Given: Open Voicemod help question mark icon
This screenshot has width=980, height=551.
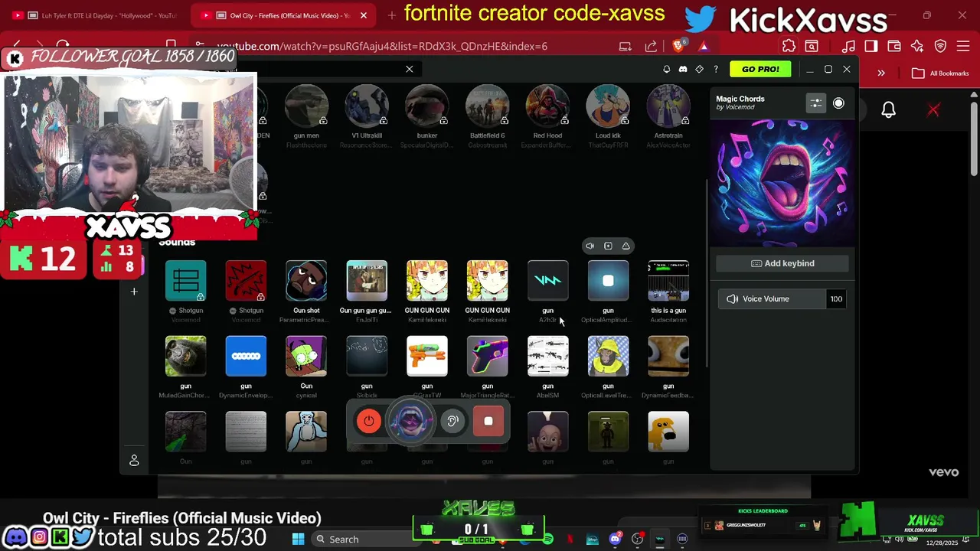Looking at the screenshot, I should point(716,69).
